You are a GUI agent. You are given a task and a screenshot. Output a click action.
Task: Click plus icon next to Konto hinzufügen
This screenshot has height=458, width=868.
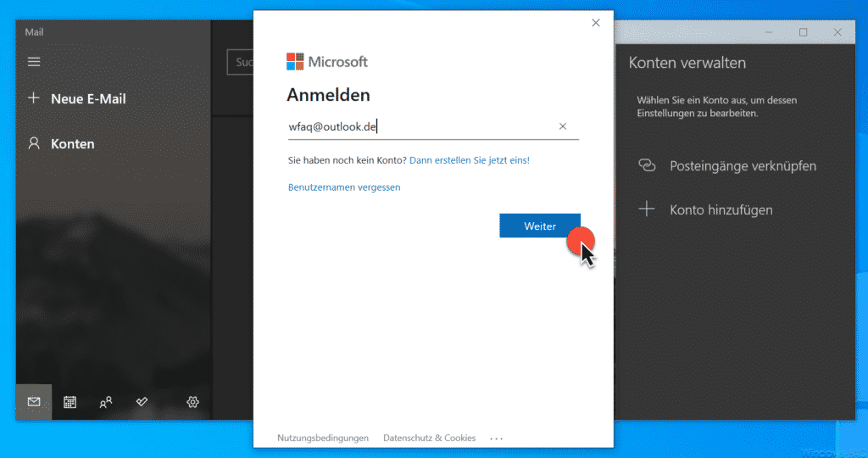tap(647, 209)
